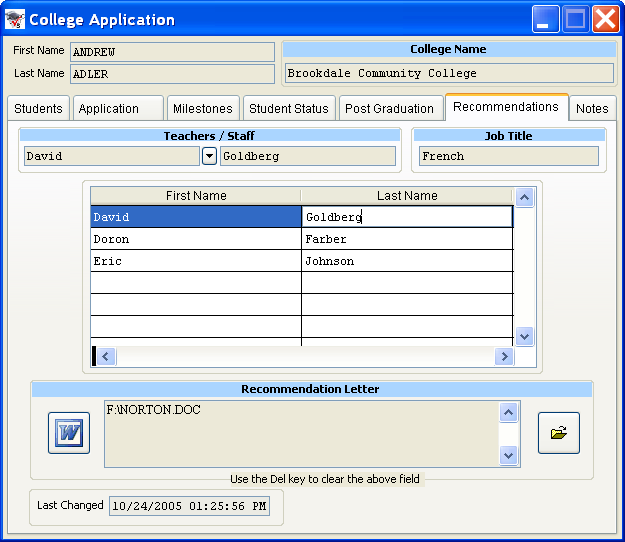Click the Last Name column header

tap(406, 196)
